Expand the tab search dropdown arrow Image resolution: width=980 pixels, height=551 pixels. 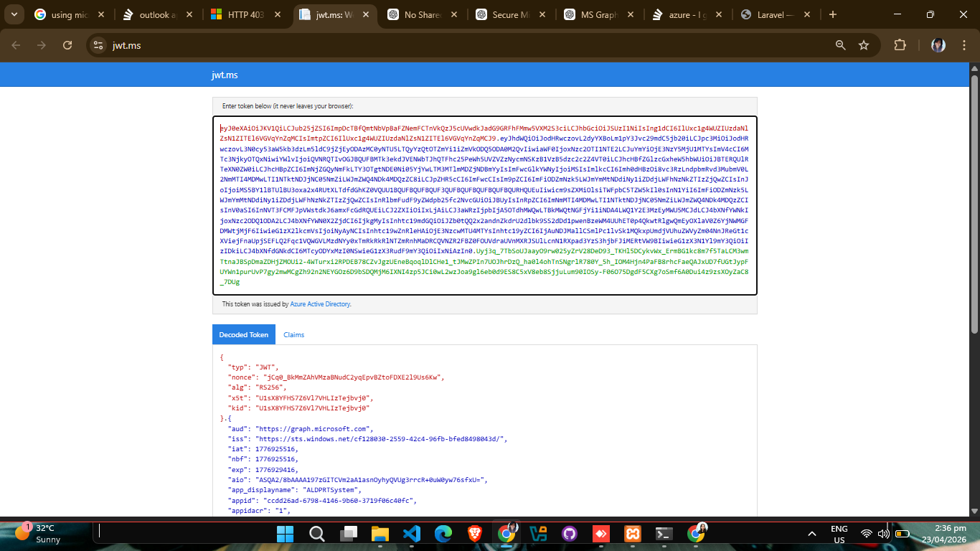(16, 14)
